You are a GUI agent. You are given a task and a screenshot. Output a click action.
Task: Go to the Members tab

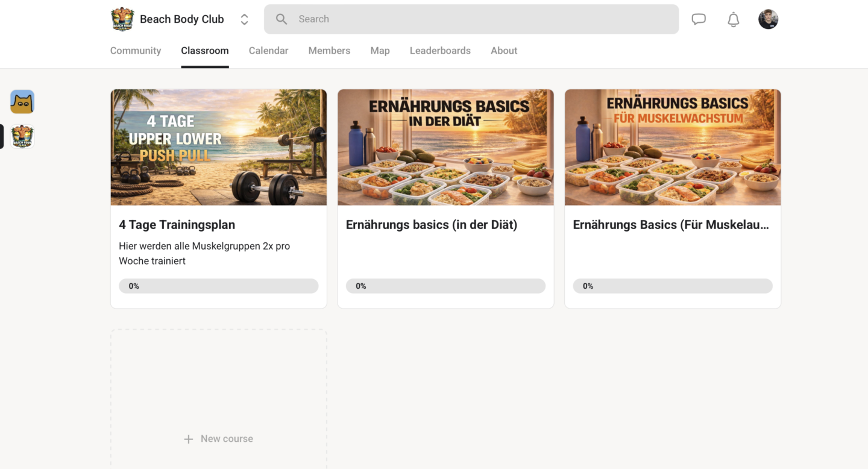(x=329, y=51)
